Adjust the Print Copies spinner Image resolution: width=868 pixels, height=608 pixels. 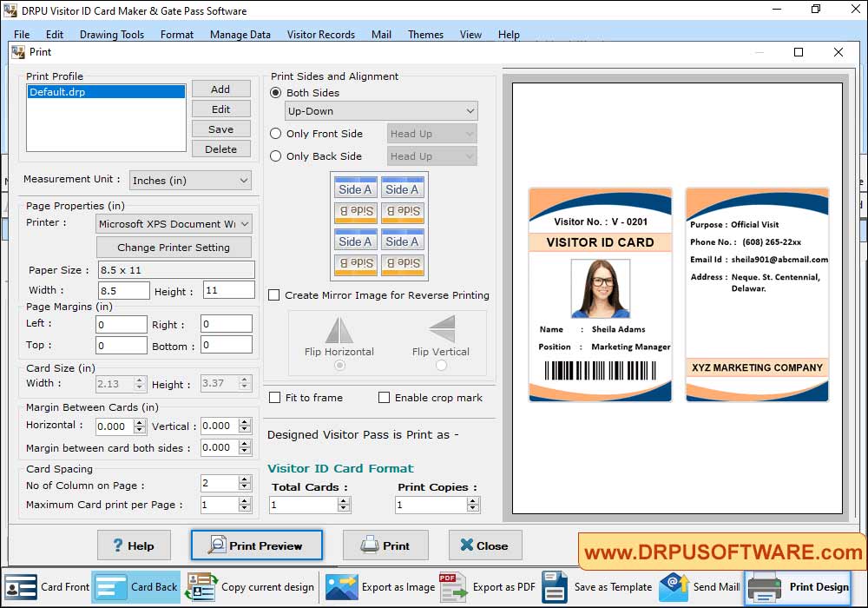(x=472, y=505)
